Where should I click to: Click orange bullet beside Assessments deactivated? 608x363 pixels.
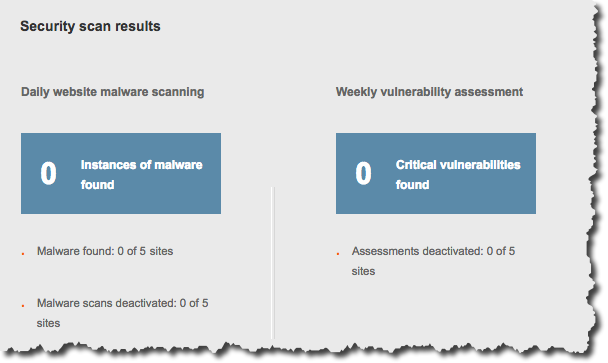(338, 254)
